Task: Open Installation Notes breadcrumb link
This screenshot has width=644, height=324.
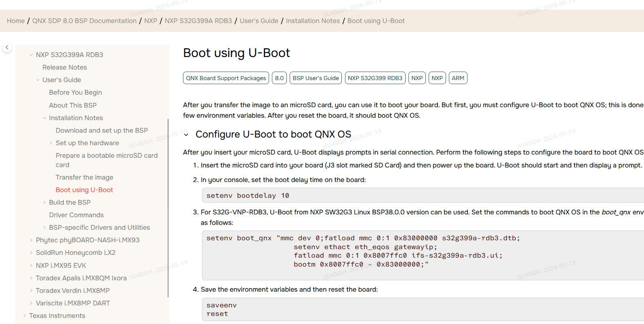Action: click(x=313, y=21)
